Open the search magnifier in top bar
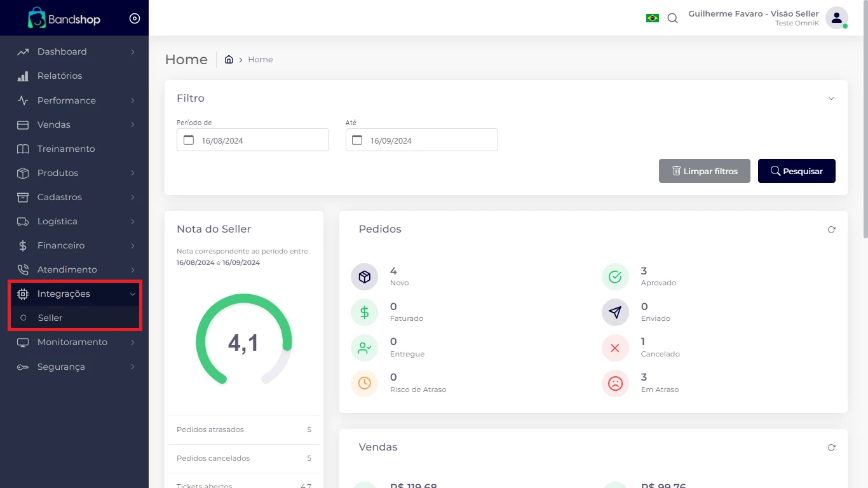 pos(672,18)
